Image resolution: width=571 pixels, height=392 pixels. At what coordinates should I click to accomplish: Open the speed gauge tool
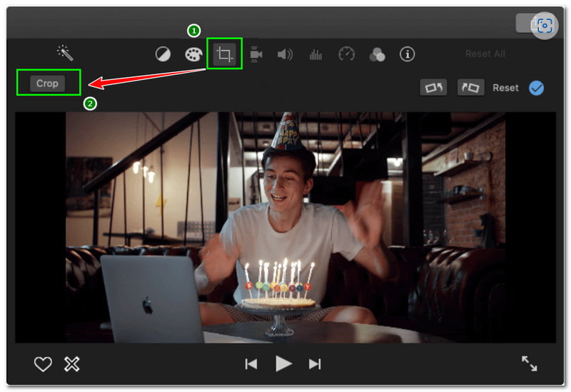coord(346,54)
